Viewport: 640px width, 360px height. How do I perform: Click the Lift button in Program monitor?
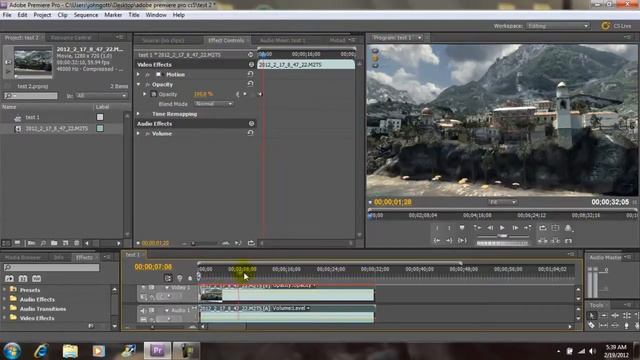tap(542, 240)
